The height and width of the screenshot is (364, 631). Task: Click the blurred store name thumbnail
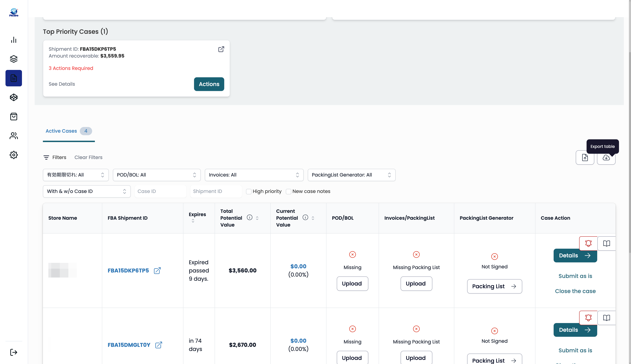pos(62,270)
